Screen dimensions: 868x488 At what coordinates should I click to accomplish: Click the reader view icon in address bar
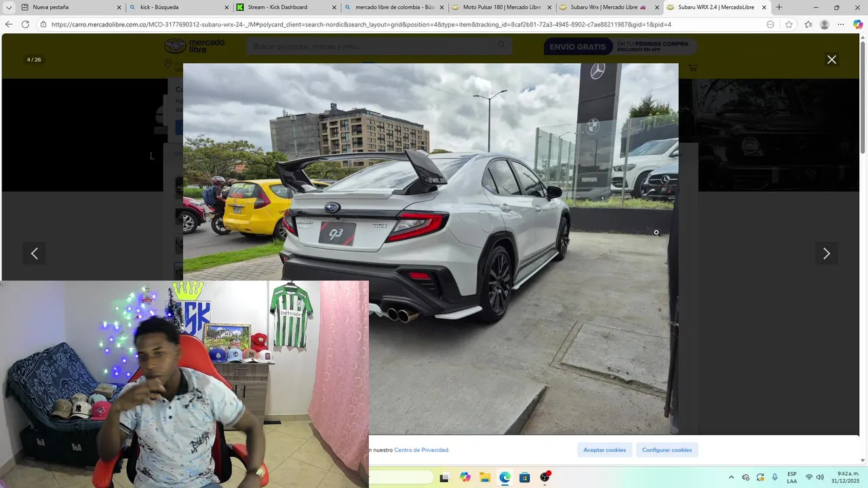point(770,24)
